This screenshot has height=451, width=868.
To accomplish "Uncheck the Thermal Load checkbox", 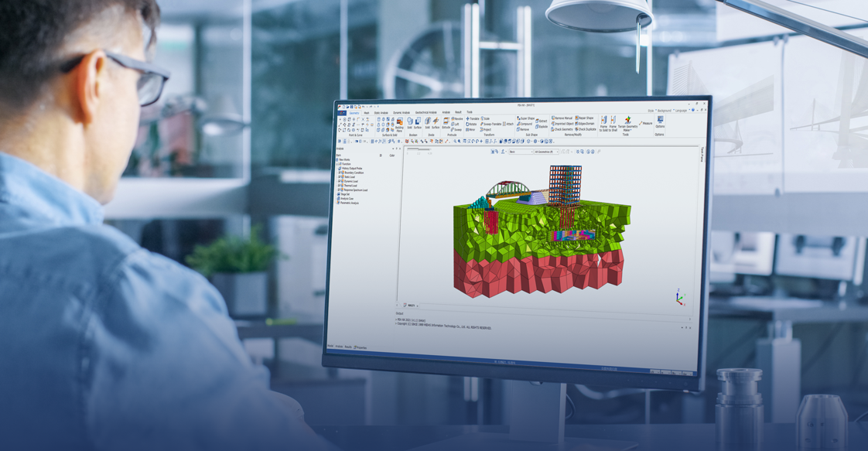I will click(x=341, y=186).
